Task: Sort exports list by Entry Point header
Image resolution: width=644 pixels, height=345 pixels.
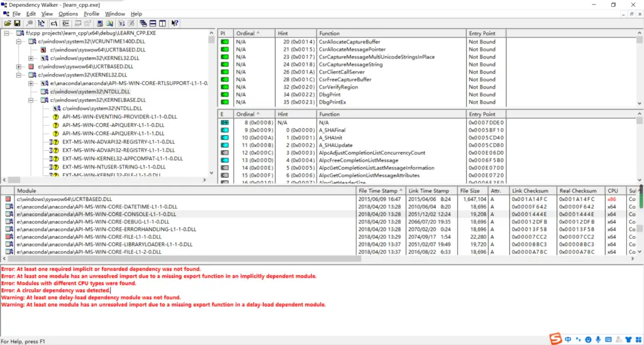Action: coord(486,114)
